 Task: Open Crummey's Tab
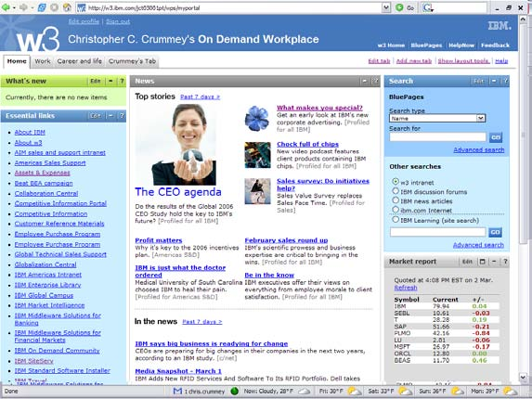[132, 61]
